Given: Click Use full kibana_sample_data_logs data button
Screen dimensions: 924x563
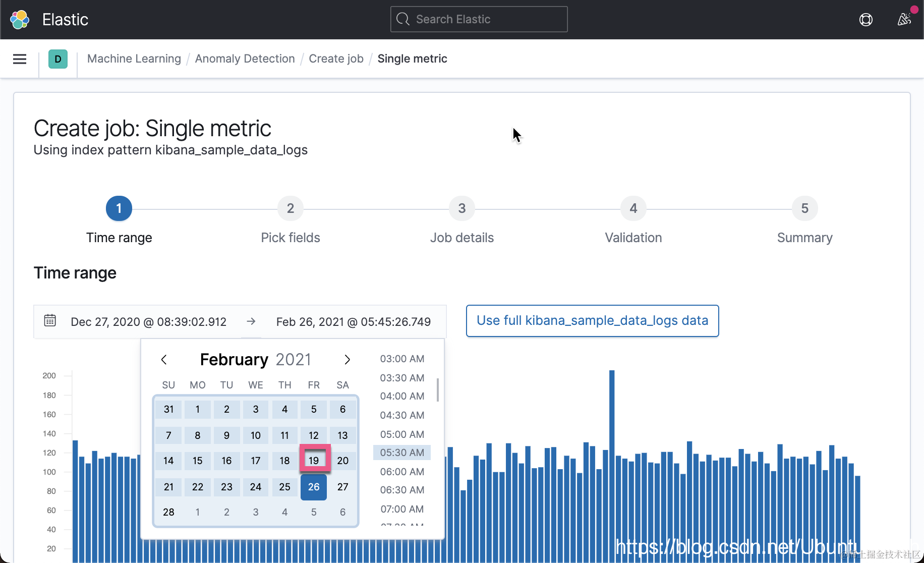Looking at the screenshot, I should click(x=593, y=321).
